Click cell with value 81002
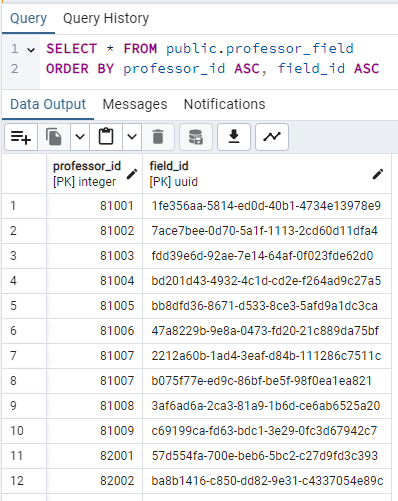 pos(94,231)
